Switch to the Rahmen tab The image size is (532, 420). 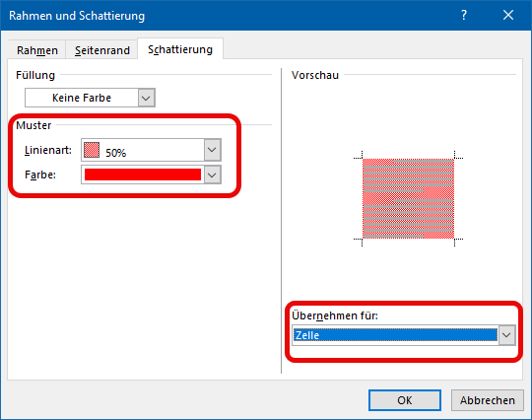tap(37, 50)
